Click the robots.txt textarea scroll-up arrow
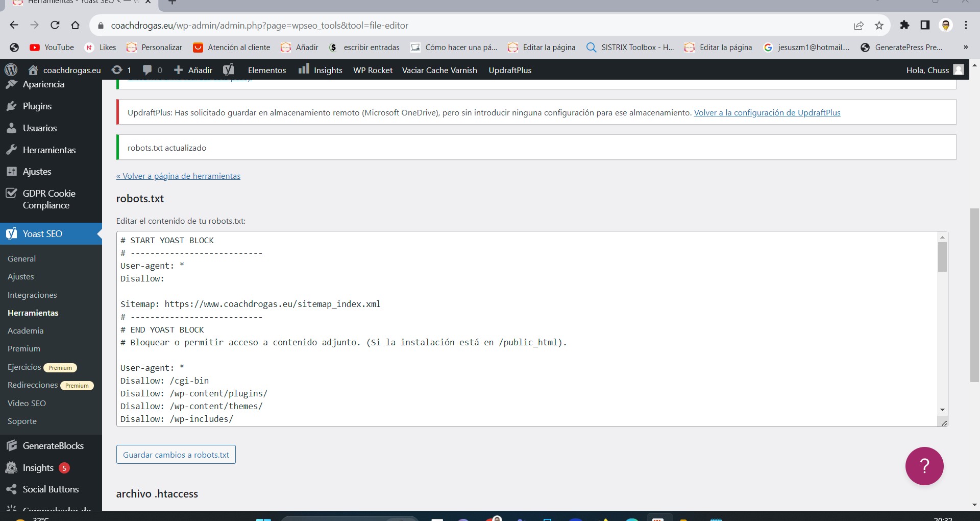 click(x=942, y=237)
